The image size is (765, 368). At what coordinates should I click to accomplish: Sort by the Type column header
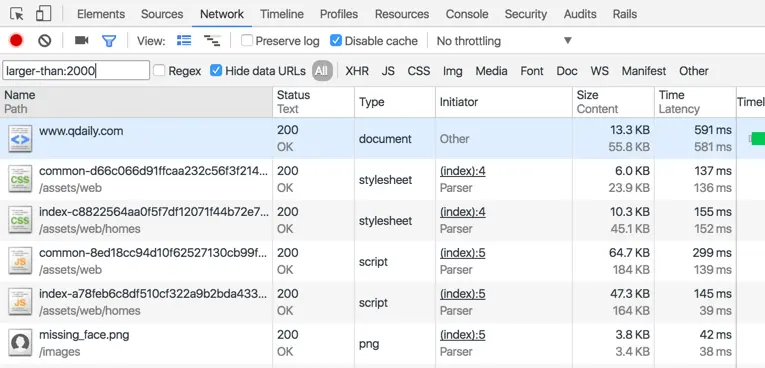click(x=395, y=102)
